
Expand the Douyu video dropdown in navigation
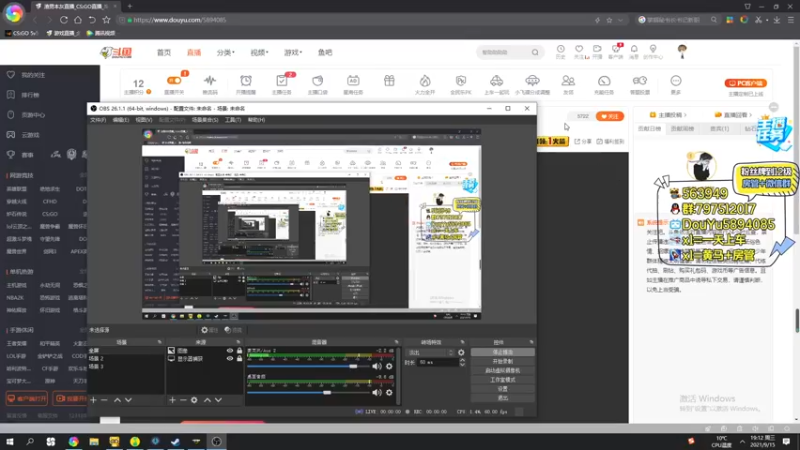(259, 53)
